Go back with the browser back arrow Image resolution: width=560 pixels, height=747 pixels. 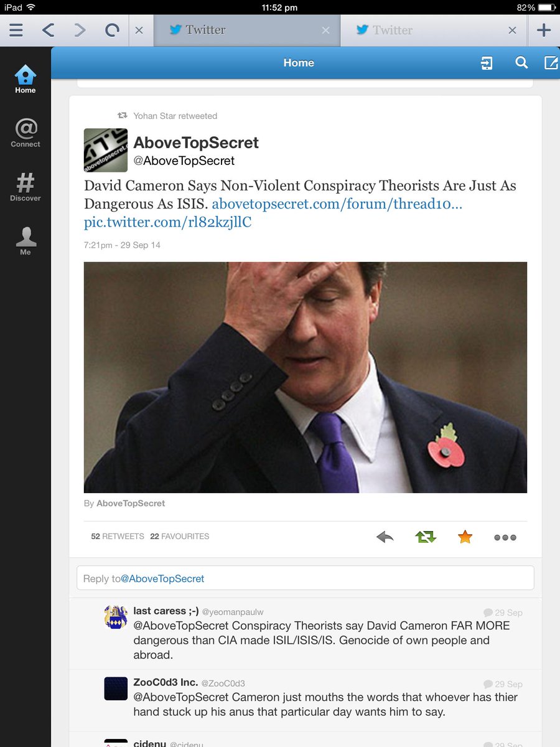tap(48, 30)
